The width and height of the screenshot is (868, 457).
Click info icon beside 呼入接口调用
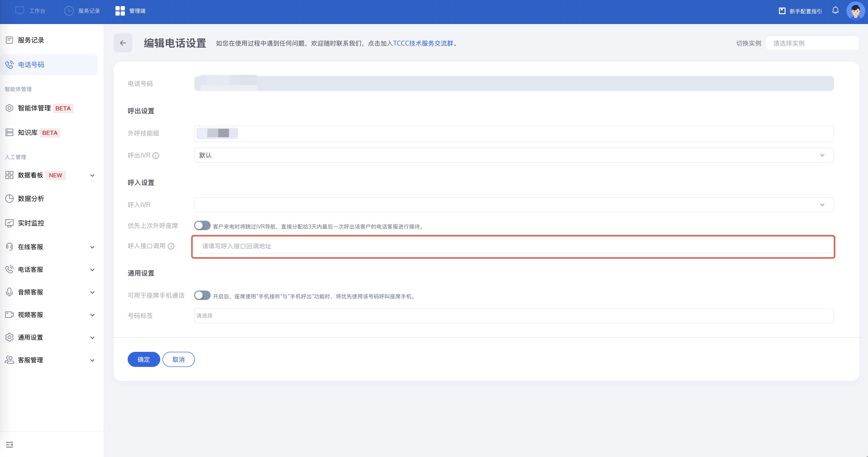coord(171,246)
